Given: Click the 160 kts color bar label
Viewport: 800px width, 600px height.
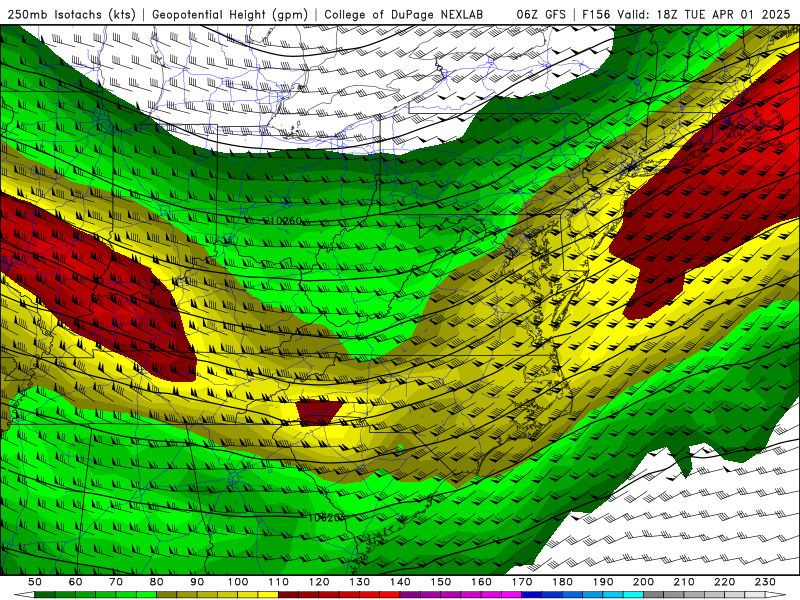Looking at the screenshot, I should click(x=481, y=582).
